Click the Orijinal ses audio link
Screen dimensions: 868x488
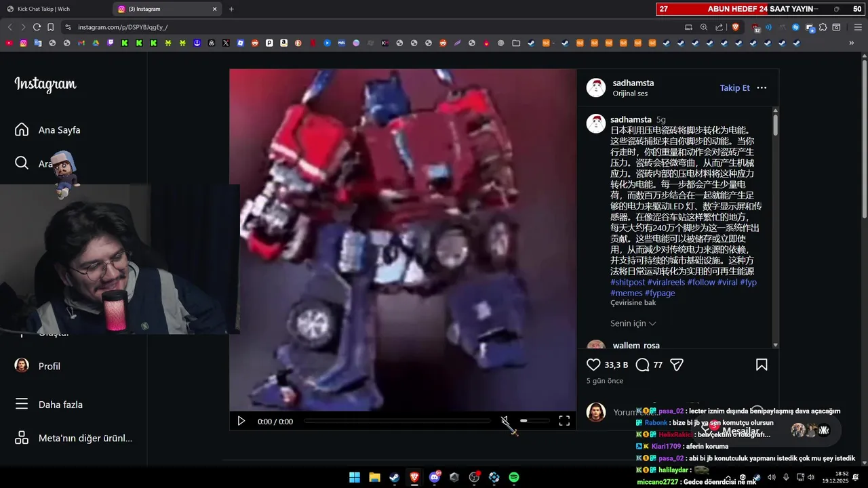pos(630,94)
